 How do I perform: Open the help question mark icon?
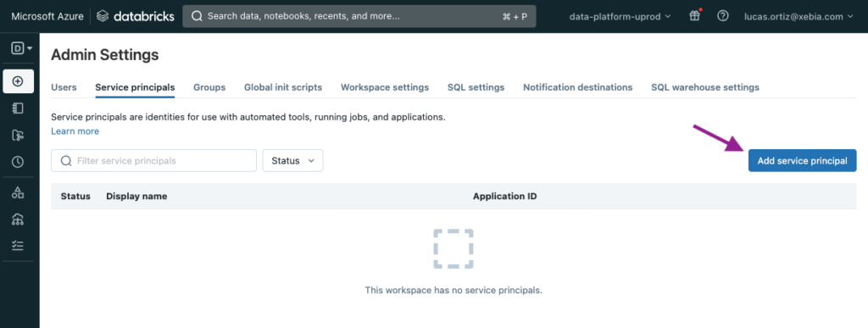point(722,16)
